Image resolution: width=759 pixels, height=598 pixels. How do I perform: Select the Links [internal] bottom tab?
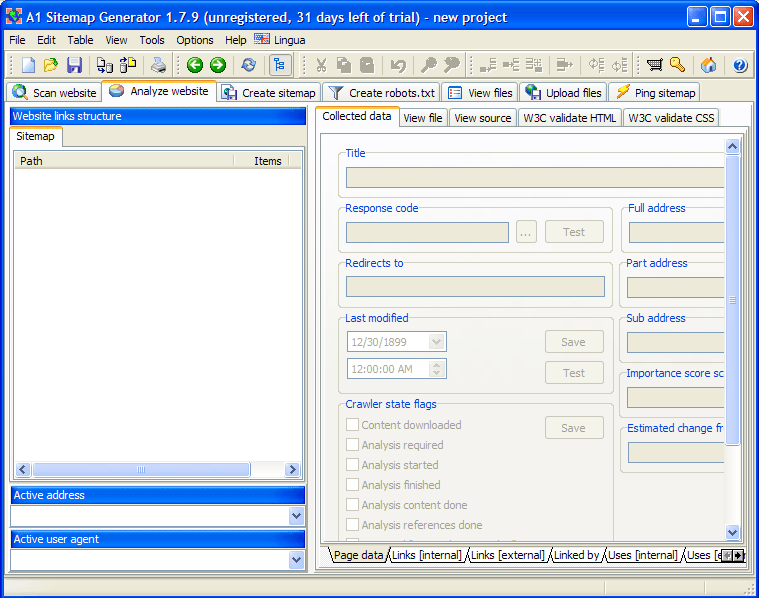[426, 555]
